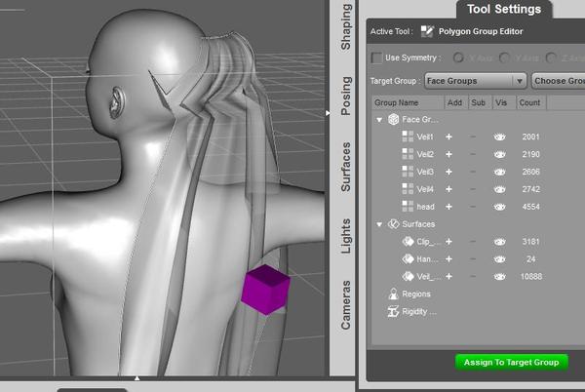Viewport: 585px width, 392px height.
Task: Select the Y Axis symmetry radio button
Action: (x=504, y=58)
